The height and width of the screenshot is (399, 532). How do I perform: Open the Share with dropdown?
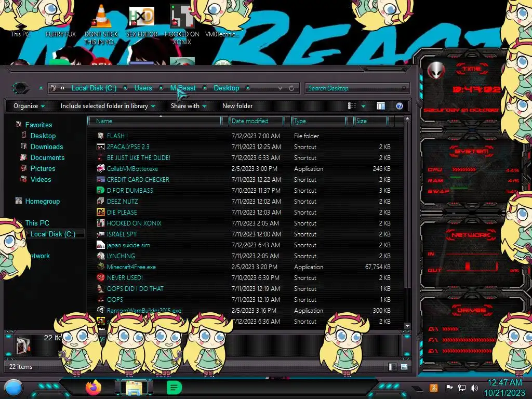click(189, 106)
